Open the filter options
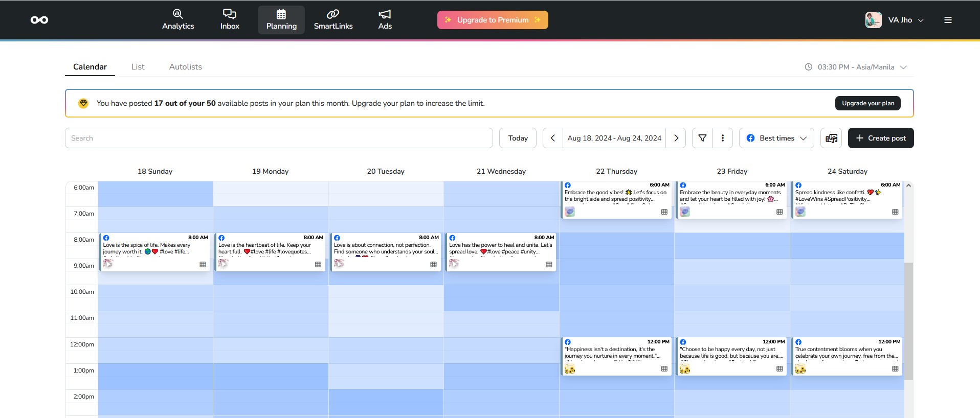980x418 pixels. 702,138
